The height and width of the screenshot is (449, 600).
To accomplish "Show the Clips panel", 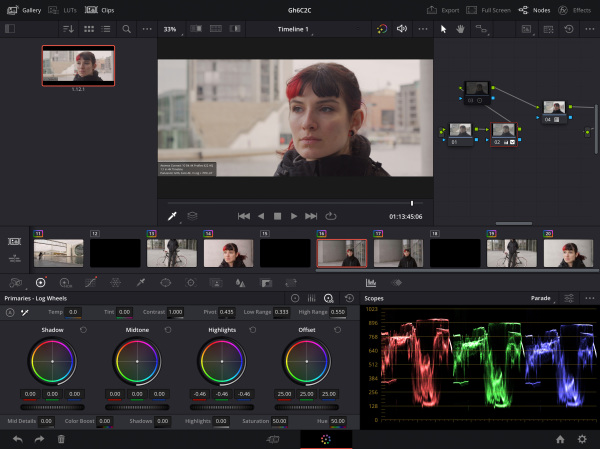I will (x=99, y=10).
